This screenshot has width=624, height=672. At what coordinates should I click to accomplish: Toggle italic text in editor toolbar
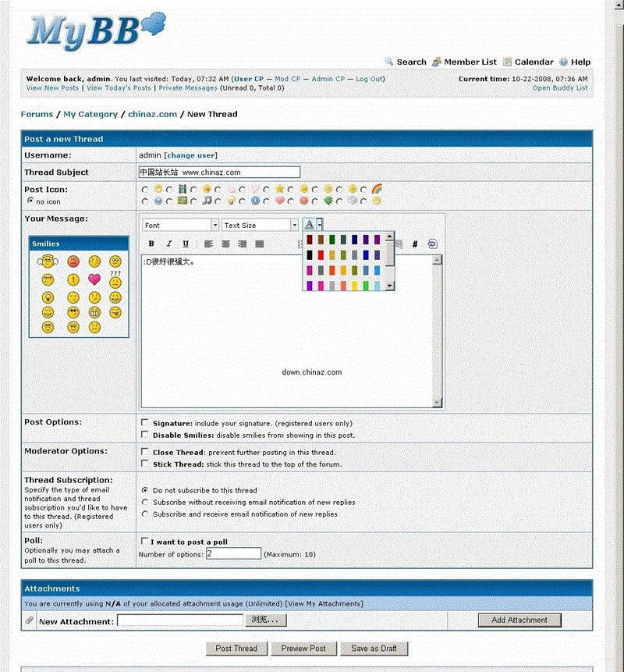coord(168,244)
